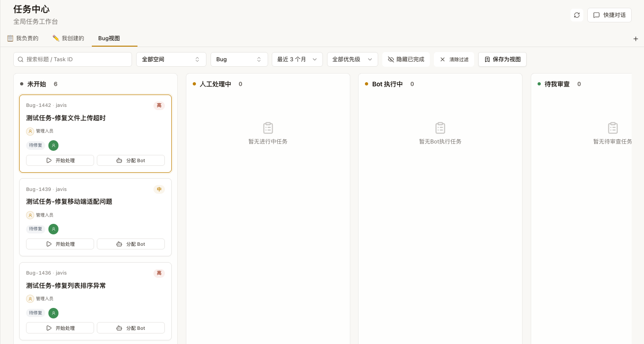Toggle 隐藏已完成 filter
This screenshot has height=344, width=644.
click(406, 59)
